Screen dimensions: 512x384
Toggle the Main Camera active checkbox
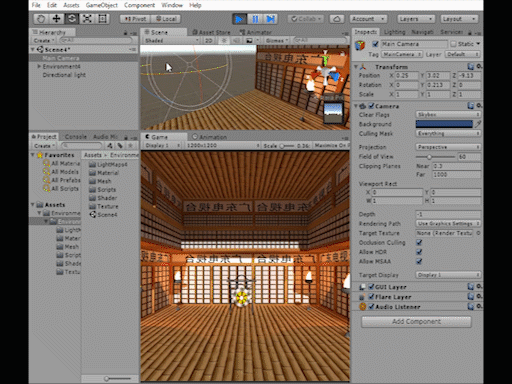pos(375,44)
